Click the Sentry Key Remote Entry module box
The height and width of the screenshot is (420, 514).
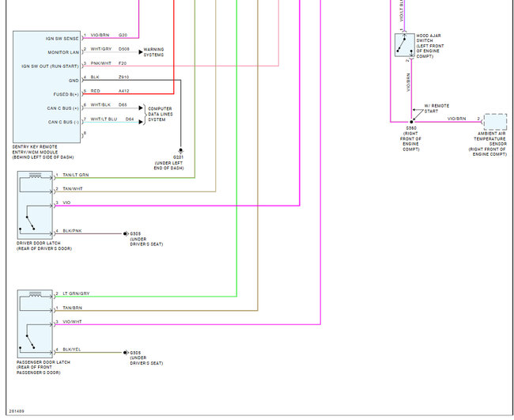tap(47, 87)
